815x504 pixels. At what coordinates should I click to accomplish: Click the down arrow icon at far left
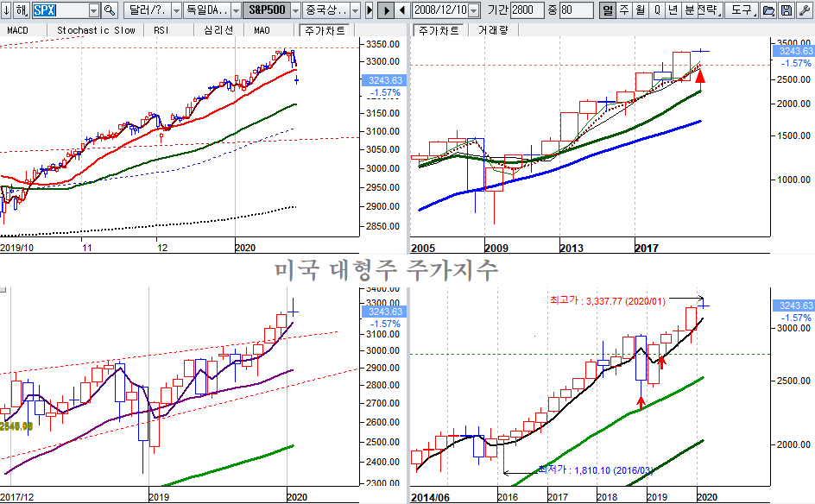click(x=7, y=10)
